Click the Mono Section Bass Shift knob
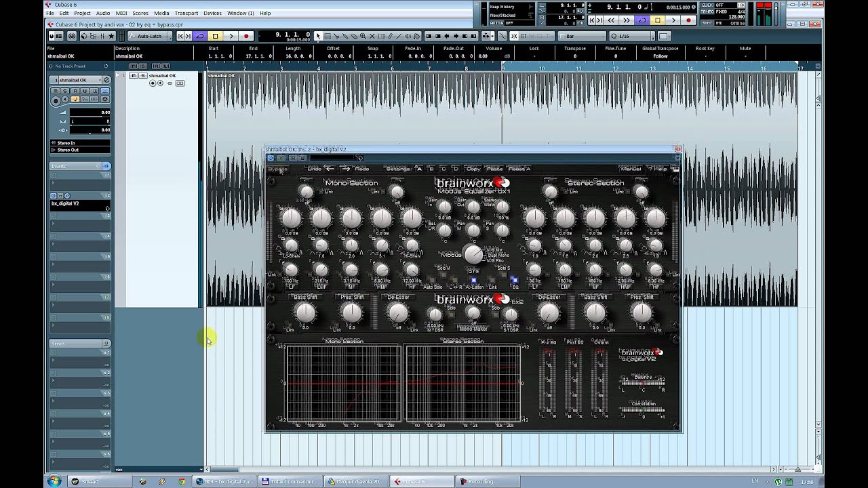The image size is (868, 488). point(305,312)
